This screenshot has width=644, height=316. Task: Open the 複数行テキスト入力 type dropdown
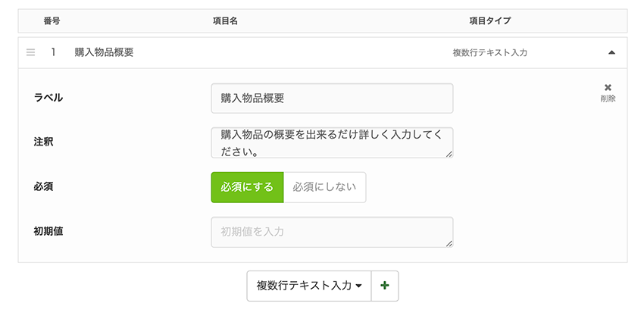(309, 286)
